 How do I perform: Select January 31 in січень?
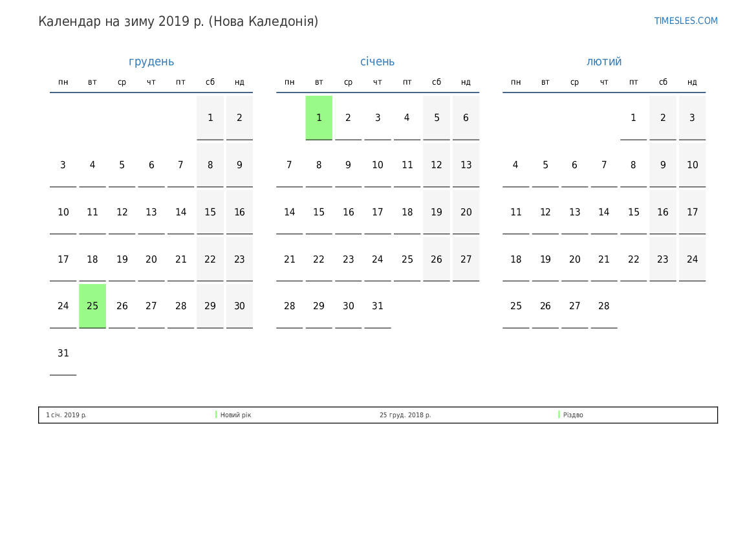pyautogui.click(x=378, y=306)
